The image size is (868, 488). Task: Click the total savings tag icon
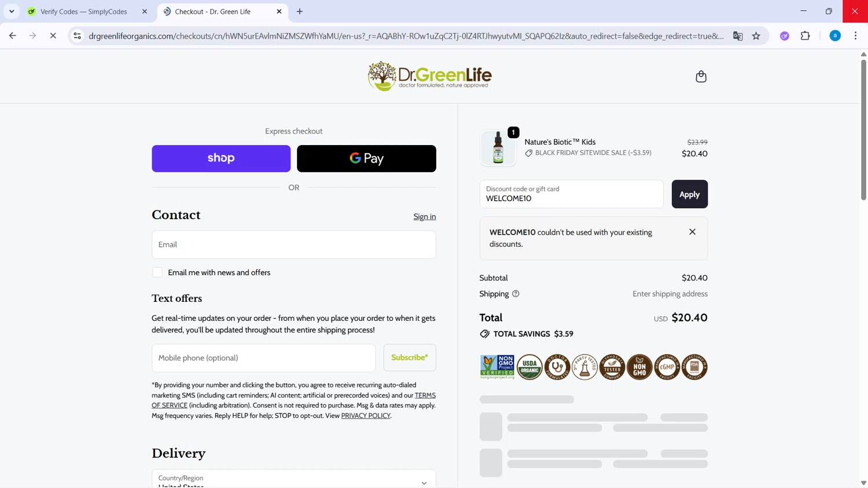click(484, 334)
